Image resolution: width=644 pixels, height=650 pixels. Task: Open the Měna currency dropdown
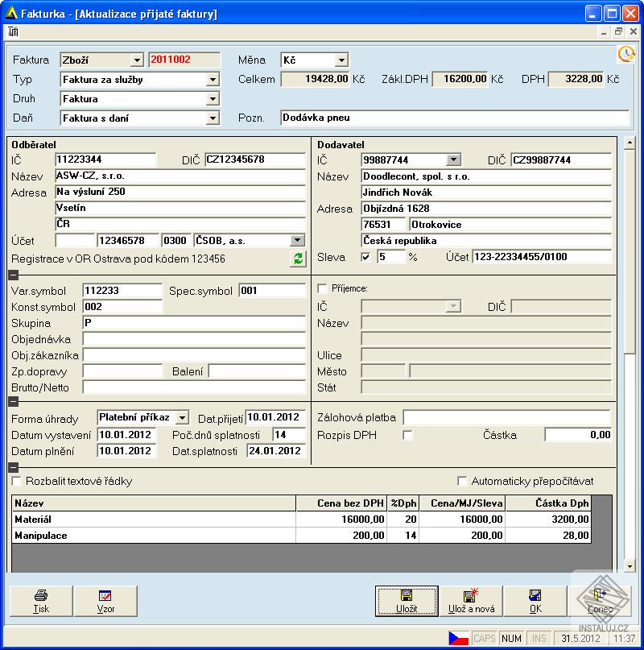click(341, 60)
